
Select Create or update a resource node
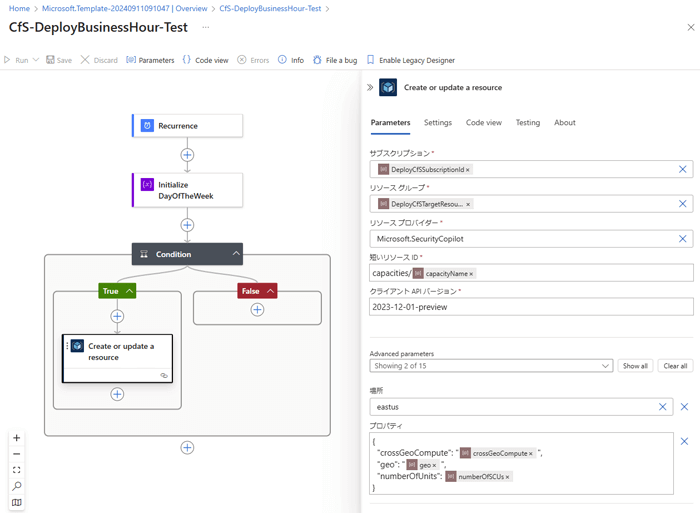coord(117,359)
